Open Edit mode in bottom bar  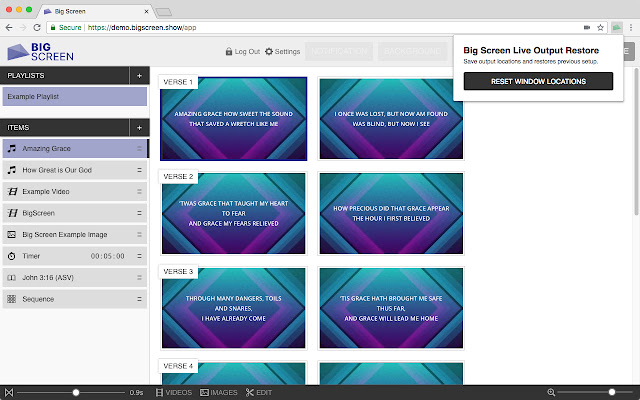click(259, 393)
